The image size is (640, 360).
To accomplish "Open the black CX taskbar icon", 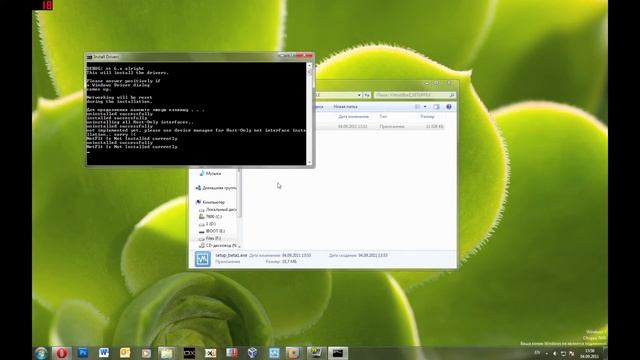I will pos(189,353).
